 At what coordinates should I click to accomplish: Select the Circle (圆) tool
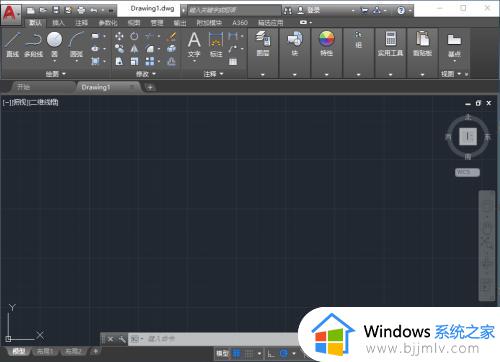(x=54, y=40)
